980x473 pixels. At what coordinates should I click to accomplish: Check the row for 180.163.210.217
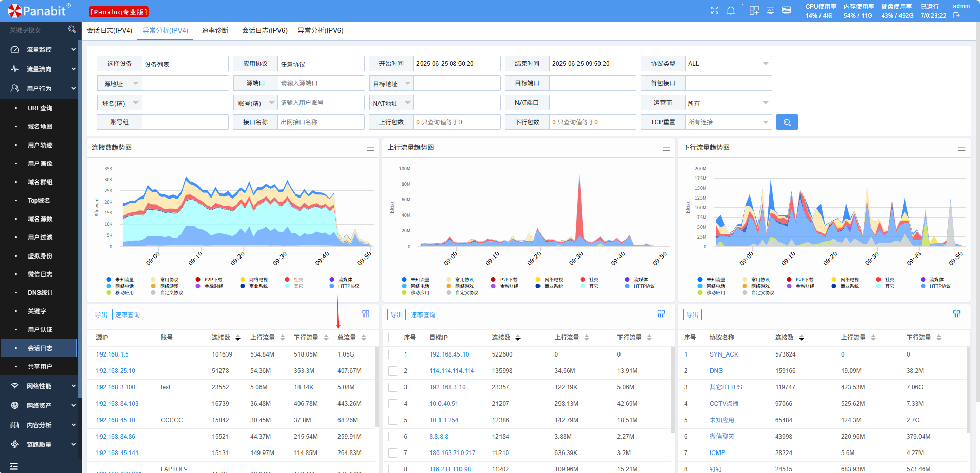393,453
